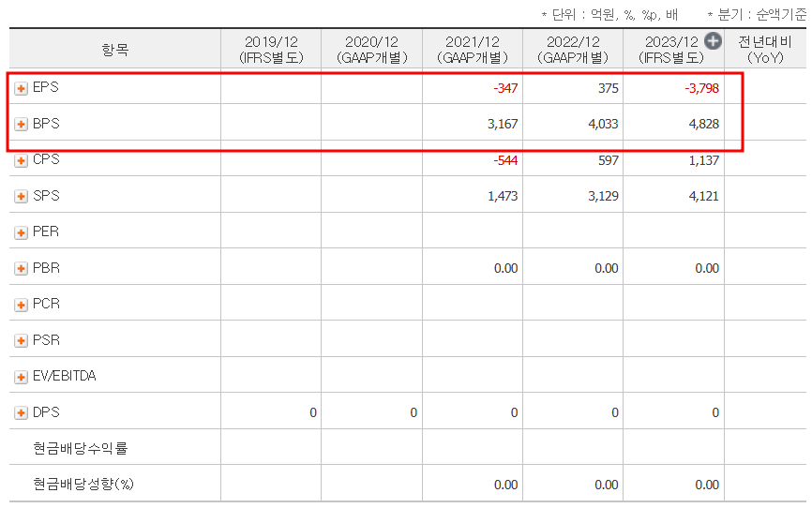The image size is (812, 508).
Task: Click SPS value 4,121
Action: tap(704, 196)
